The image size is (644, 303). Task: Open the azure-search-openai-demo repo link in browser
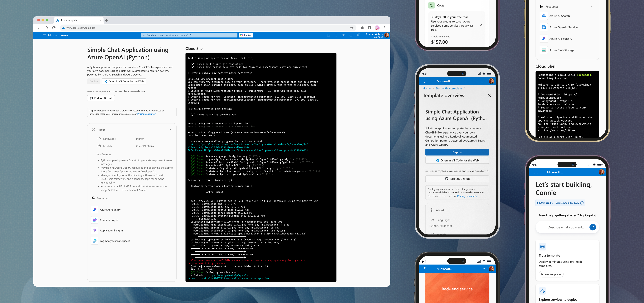click(127, 91)
